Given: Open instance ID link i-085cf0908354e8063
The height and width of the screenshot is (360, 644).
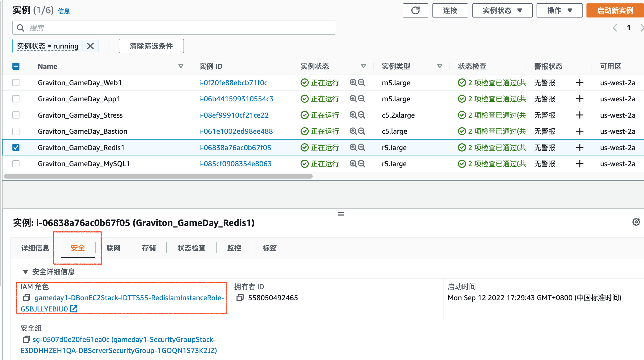Looking at the screenshot, I should point(235,164).
